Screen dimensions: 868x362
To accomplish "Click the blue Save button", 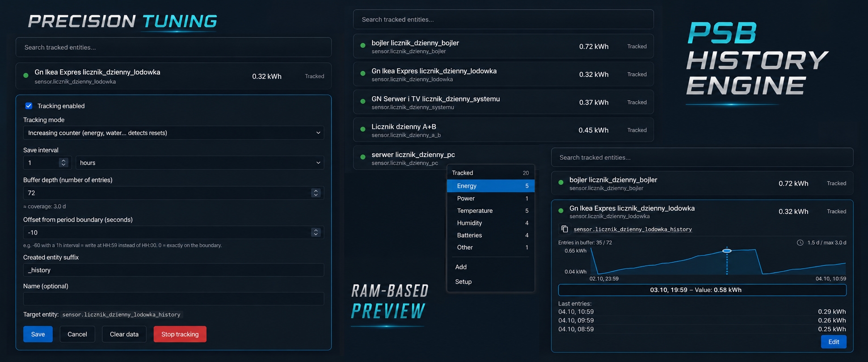I will click(x=38, y=334).
